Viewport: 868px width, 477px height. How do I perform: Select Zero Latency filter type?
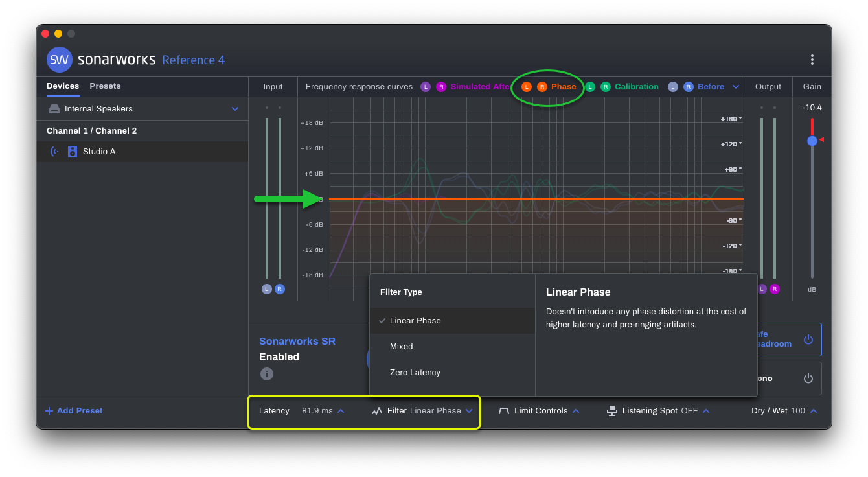click(x=452, y=373)
